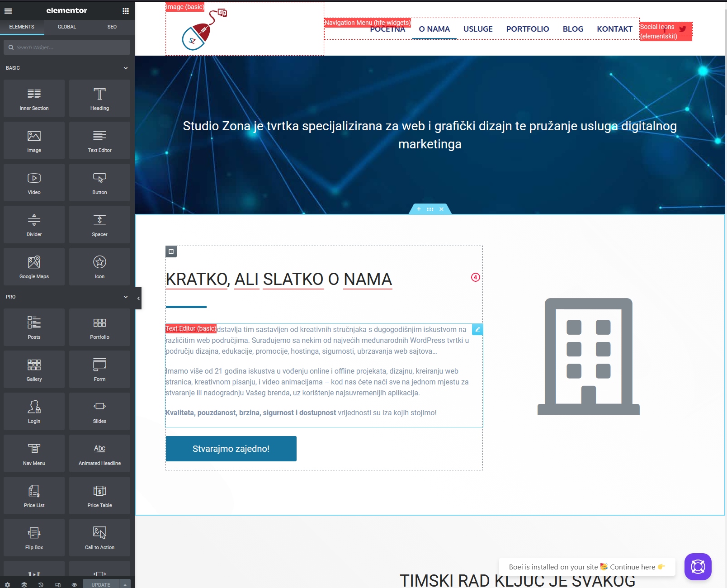Collapse the Basic widgets category
Image resolution: width=727 pixels, height=588 pixels.
(x=126, y=68)
